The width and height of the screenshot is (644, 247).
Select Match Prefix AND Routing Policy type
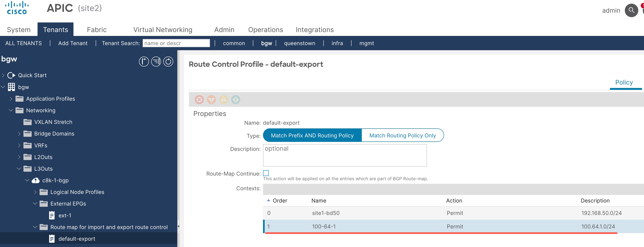[x=312, y=135]
